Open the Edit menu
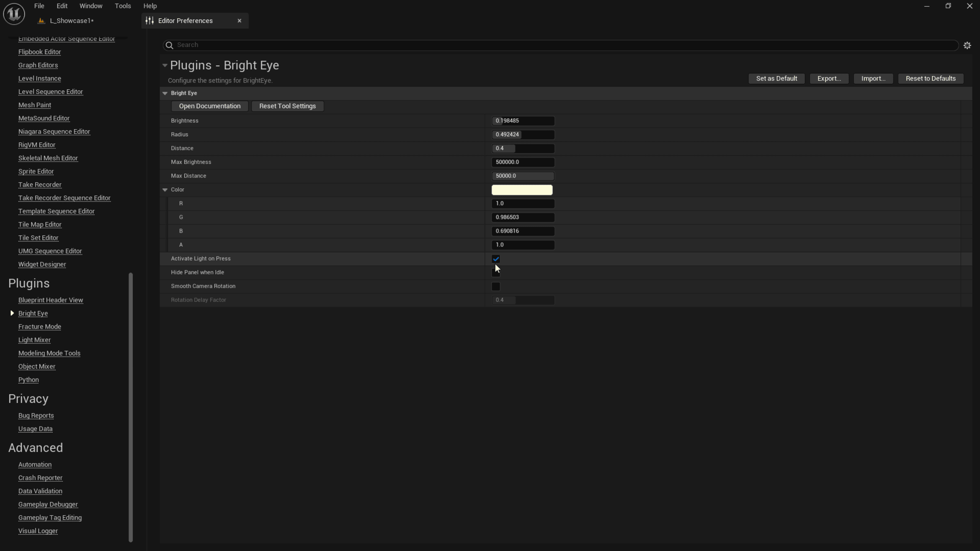Screen dimensions: 980x551 62,6
